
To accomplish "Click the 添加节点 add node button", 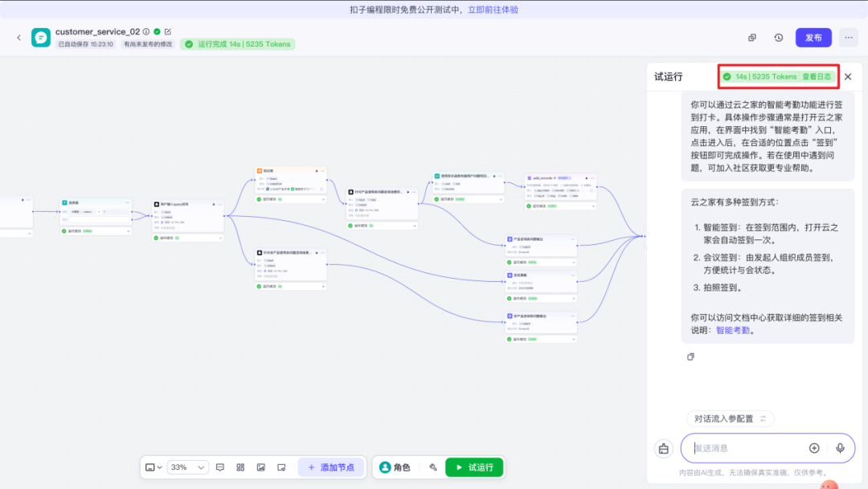I will (330, 467).
